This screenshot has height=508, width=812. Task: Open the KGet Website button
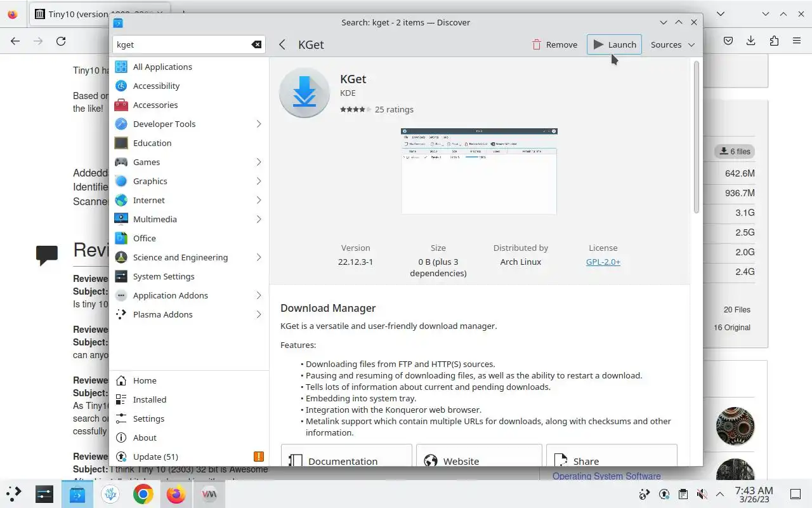(479, 455)
